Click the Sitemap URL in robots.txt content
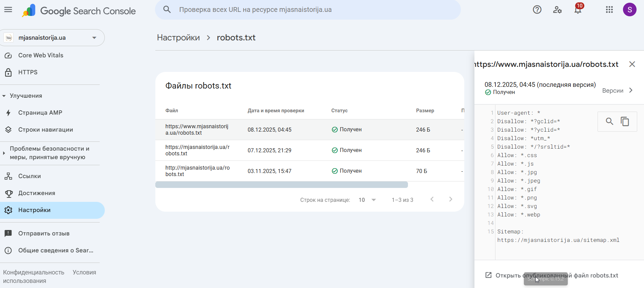The image size is (644, 288). 559,240
